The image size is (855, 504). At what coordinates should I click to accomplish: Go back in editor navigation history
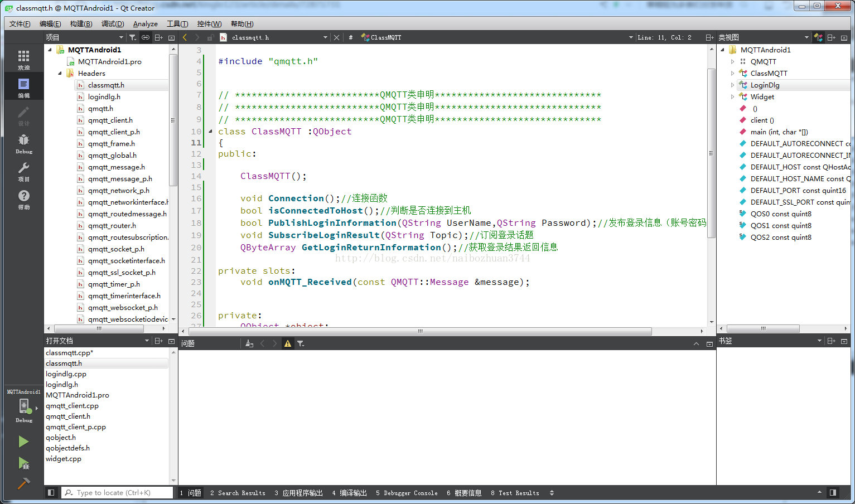click(x=185, y=37)
